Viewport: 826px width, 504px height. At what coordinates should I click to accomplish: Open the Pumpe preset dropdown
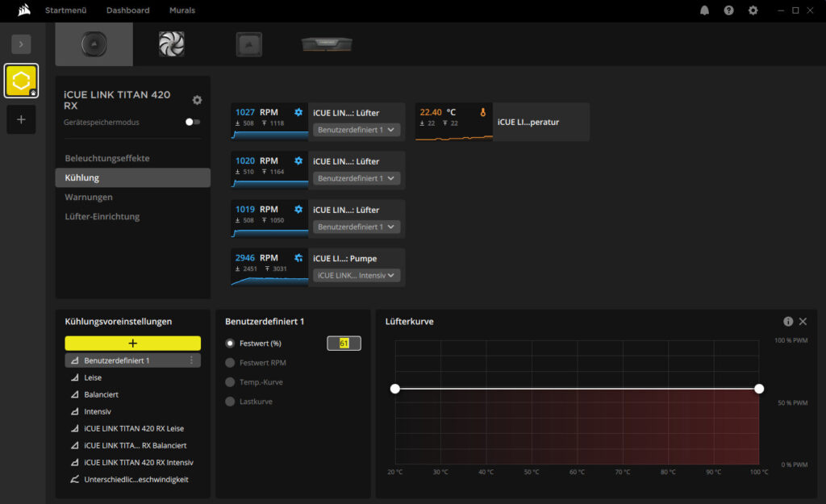[357, 275]
